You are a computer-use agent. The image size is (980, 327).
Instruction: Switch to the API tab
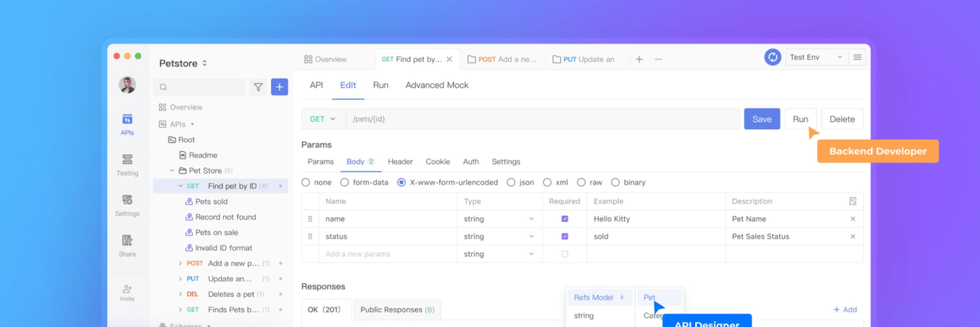click(316, 85)
